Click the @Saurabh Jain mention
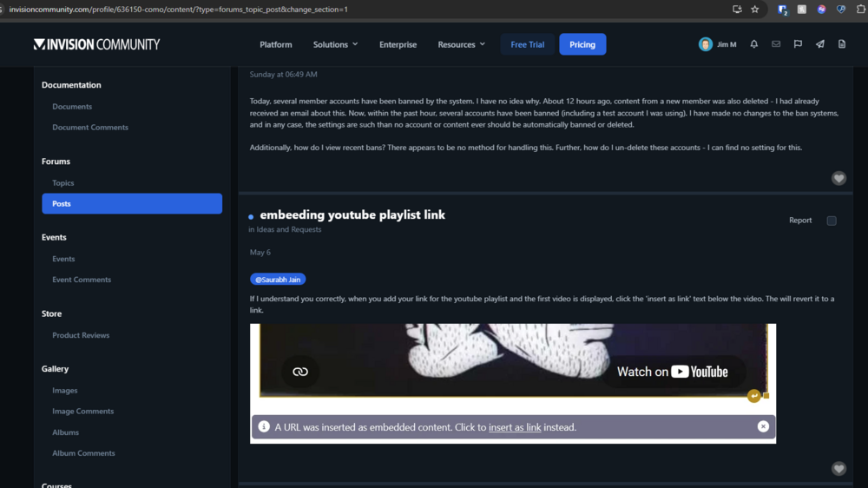868x488 pixels. [278, 280]
